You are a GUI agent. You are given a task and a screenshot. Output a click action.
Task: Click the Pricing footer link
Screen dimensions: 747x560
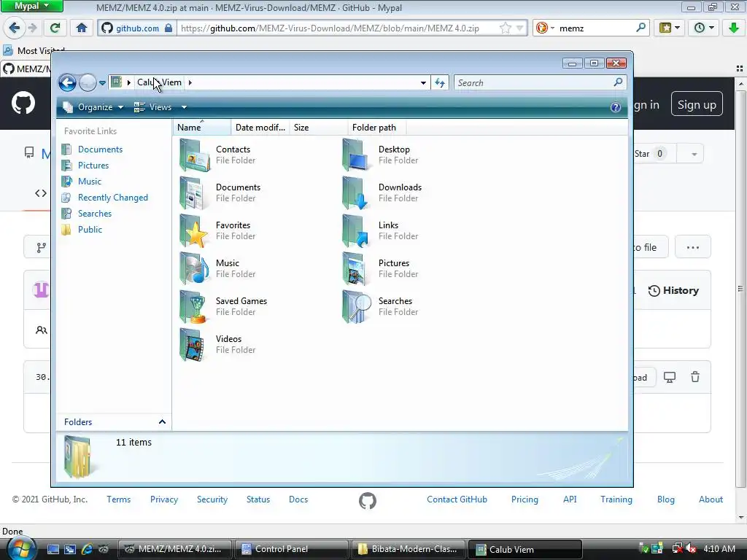525,499
